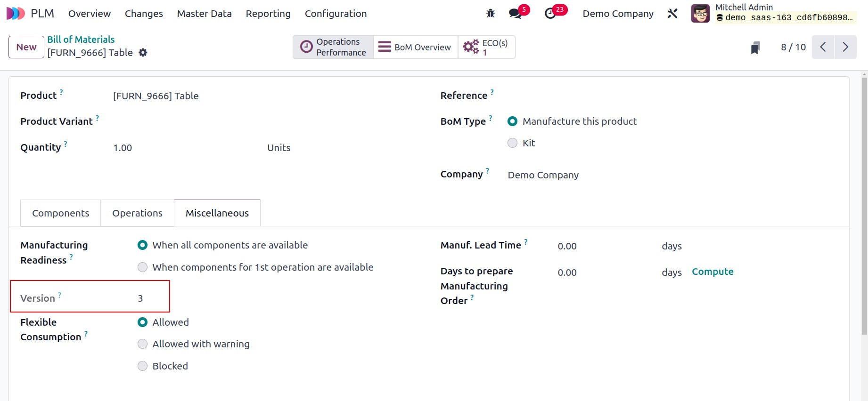Click Flexible Consumption help question mark

[x=86, y=334]
